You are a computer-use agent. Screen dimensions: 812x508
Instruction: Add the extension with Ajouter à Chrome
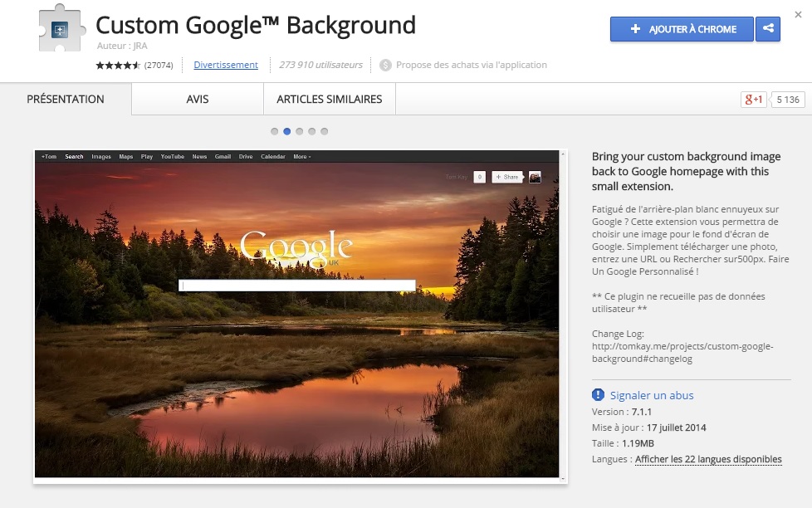point(682,29)
